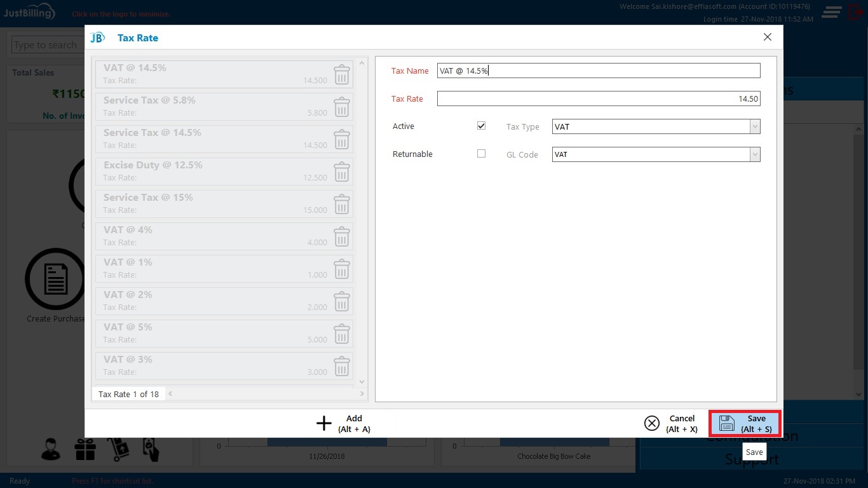
Task: Select VAT @ 1% list entry
Action: (x=224, y=269)
